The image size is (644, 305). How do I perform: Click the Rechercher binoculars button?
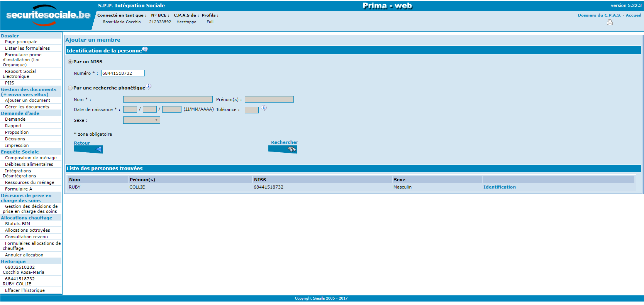283,150
